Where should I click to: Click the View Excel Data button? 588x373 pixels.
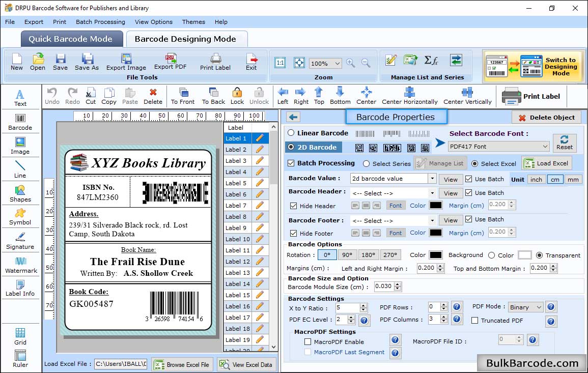click(x=246, y=364)
